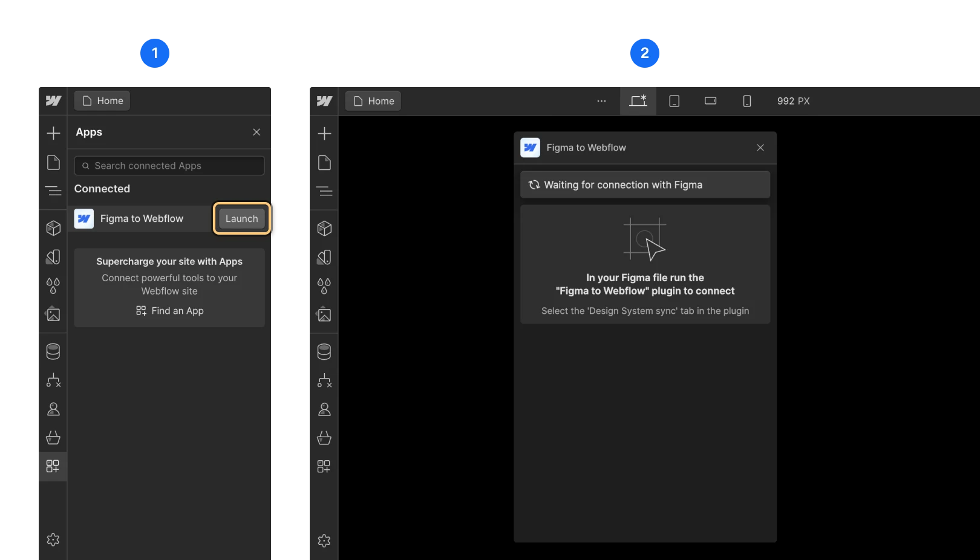This screenshot has width=980, height=560.
Task: Click Home page button in right designer window
Action: (x=373, y=101)
